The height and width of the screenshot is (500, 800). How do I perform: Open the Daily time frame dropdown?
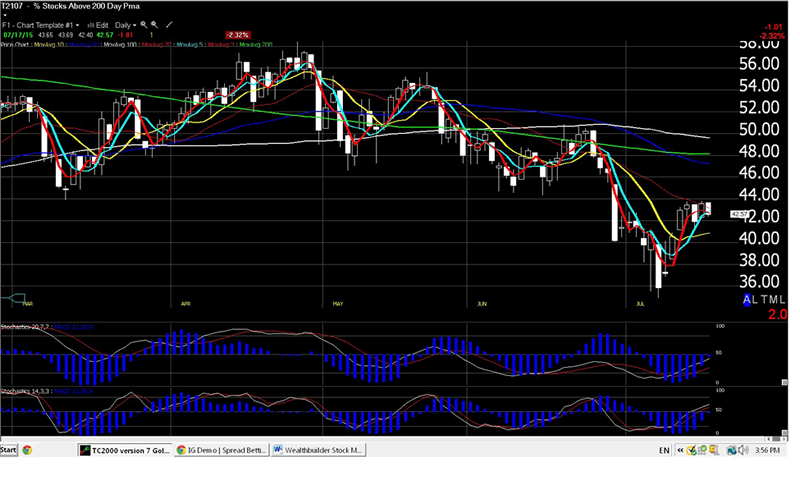126,25
